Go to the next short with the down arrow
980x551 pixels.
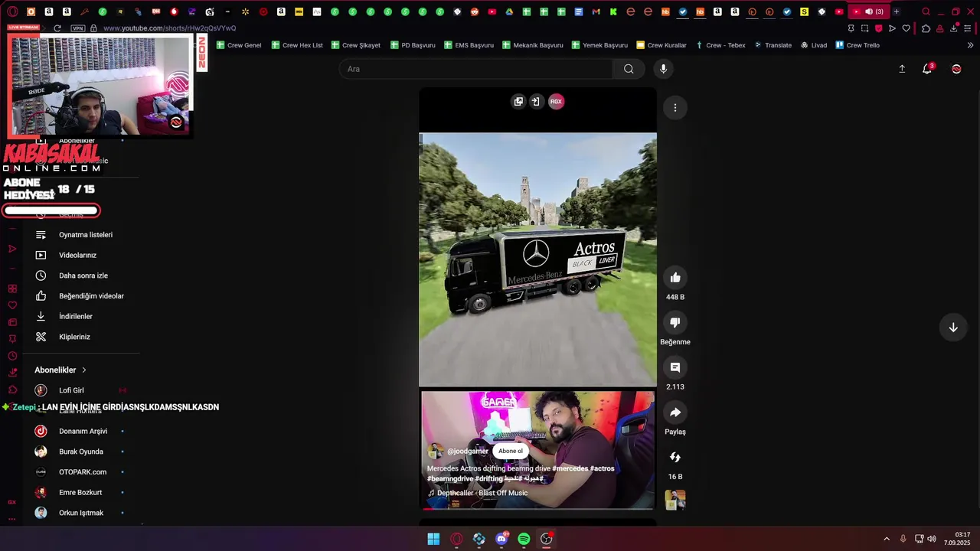(953, 328)
